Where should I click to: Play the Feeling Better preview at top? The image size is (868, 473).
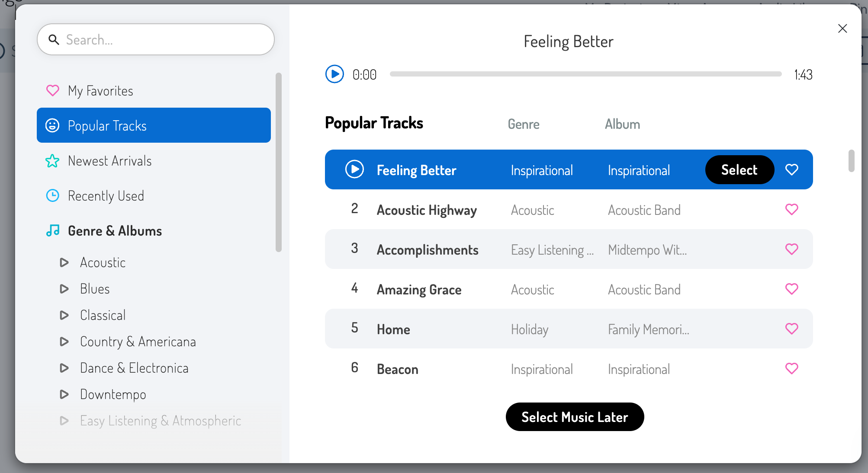pyautogui.click(x=334, y=74)
